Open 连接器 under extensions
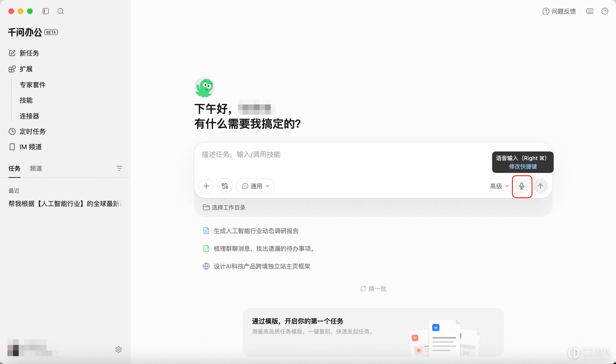 click(x=29, y=116)
